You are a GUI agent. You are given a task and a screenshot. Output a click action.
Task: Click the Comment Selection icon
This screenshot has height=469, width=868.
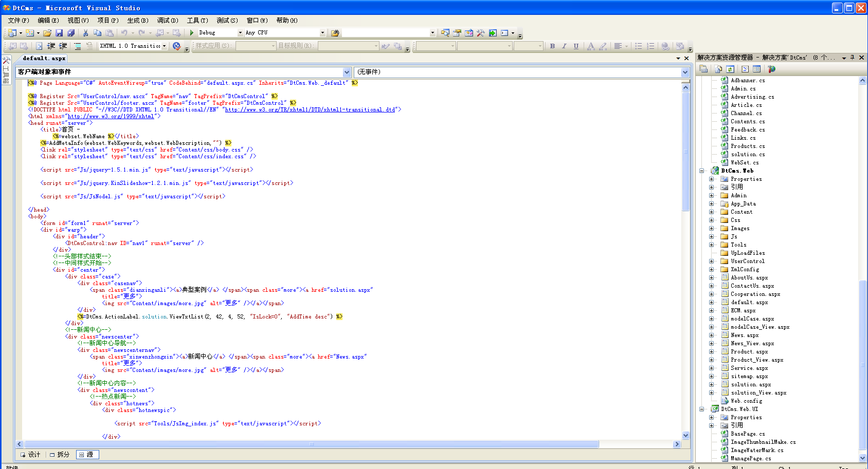[78, 46]
